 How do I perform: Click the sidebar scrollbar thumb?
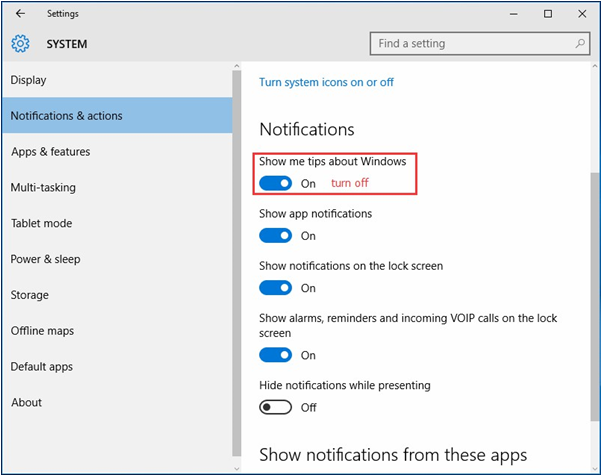click(236, 263)
